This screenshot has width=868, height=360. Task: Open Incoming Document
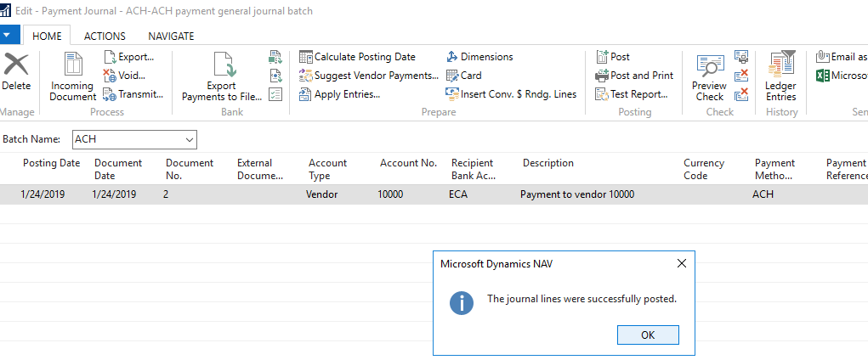(x=73, y=76)
